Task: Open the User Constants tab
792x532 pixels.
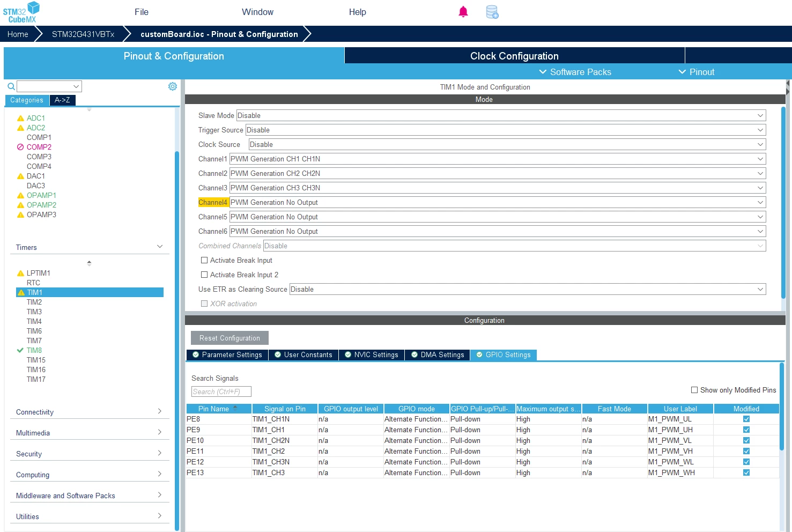Action: pos(304,355)
